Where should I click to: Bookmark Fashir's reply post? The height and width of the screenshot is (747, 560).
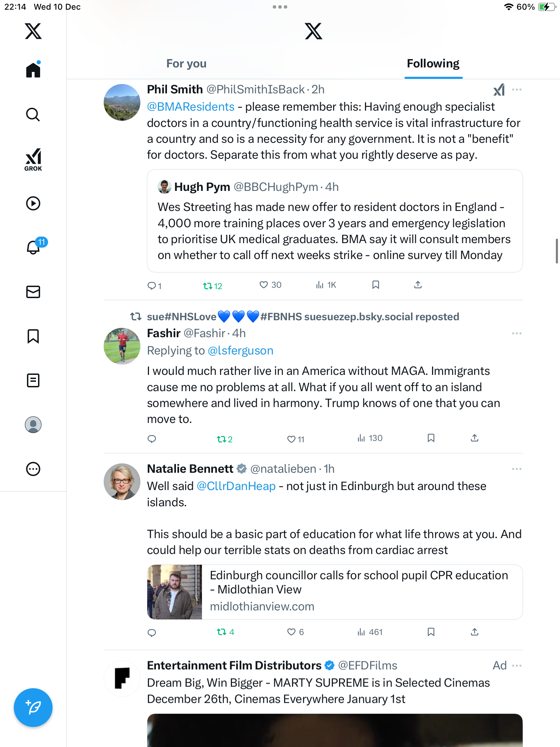pos(431,438)
